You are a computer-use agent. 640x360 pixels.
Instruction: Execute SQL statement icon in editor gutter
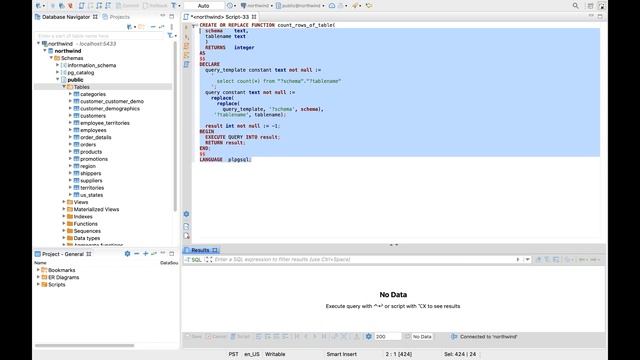coord(187,27)
